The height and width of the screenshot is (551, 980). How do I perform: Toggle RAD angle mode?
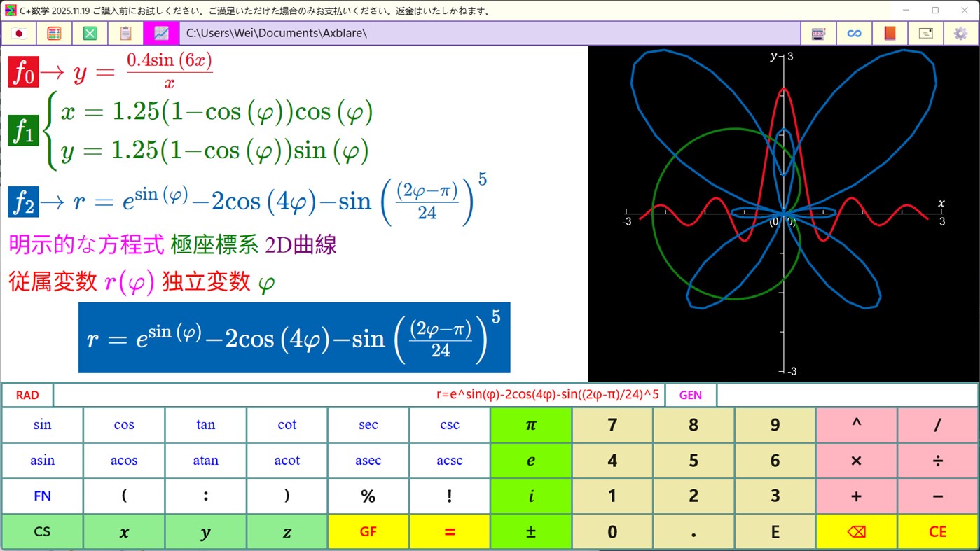[26, 394]
